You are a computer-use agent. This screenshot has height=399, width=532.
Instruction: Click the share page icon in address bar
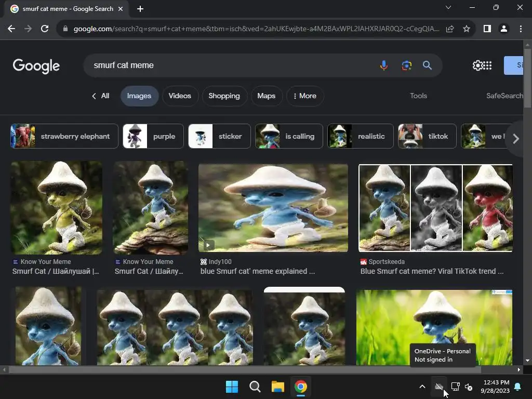coord(450,29)
